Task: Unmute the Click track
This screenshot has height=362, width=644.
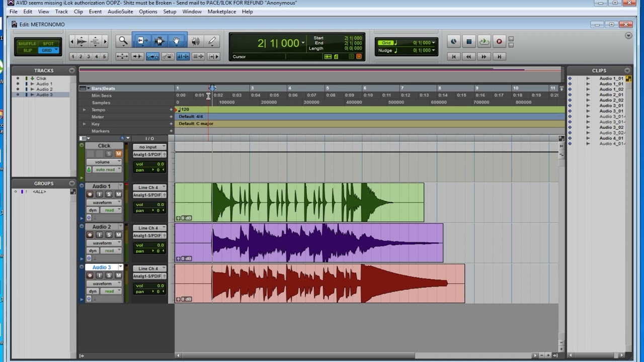Action: click(x=119, y=154)
